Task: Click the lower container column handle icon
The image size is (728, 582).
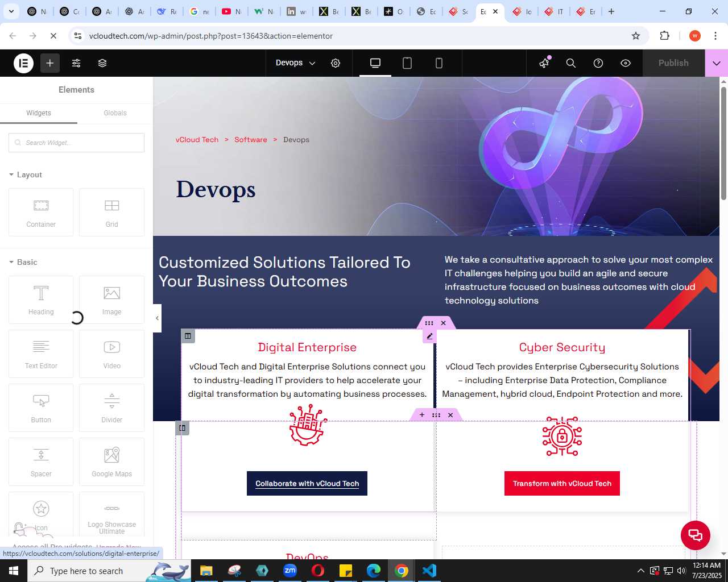Action: [x=182, y=428]
